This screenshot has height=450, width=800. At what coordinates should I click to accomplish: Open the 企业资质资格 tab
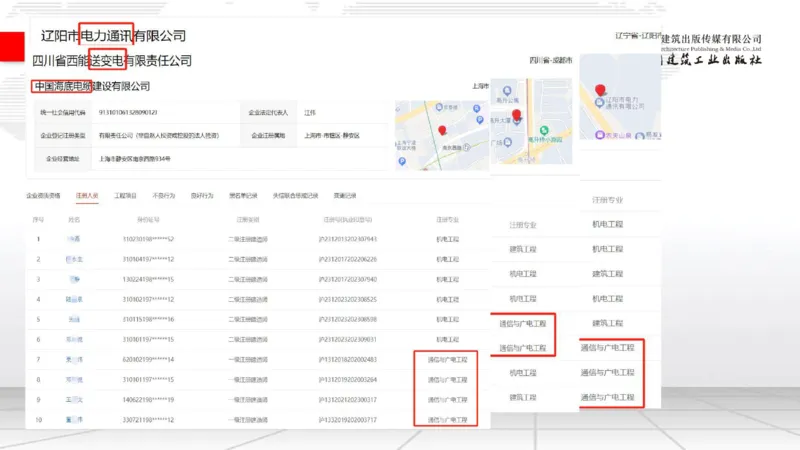coord(43,195)
